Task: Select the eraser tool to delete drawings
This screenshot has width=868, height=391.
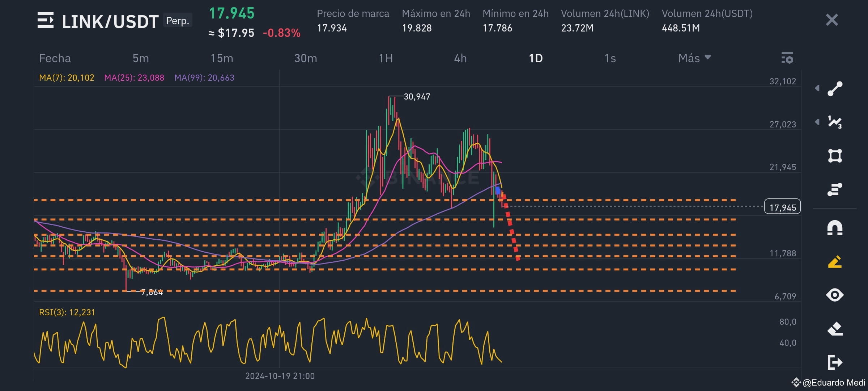Action: [x=835, y=329]
